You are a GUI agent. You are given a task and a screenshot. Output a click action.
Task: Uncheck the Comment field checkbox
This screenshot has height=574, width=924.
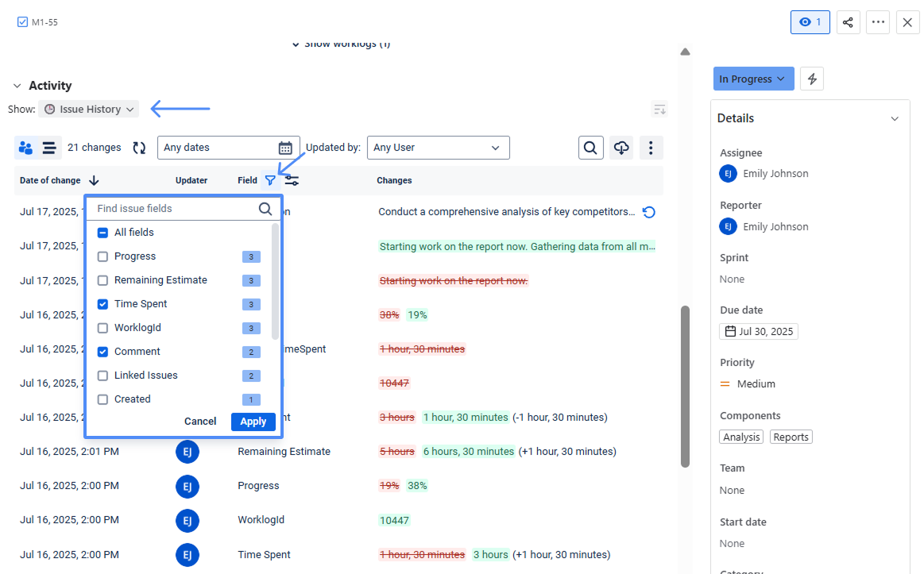pos(102,351)
